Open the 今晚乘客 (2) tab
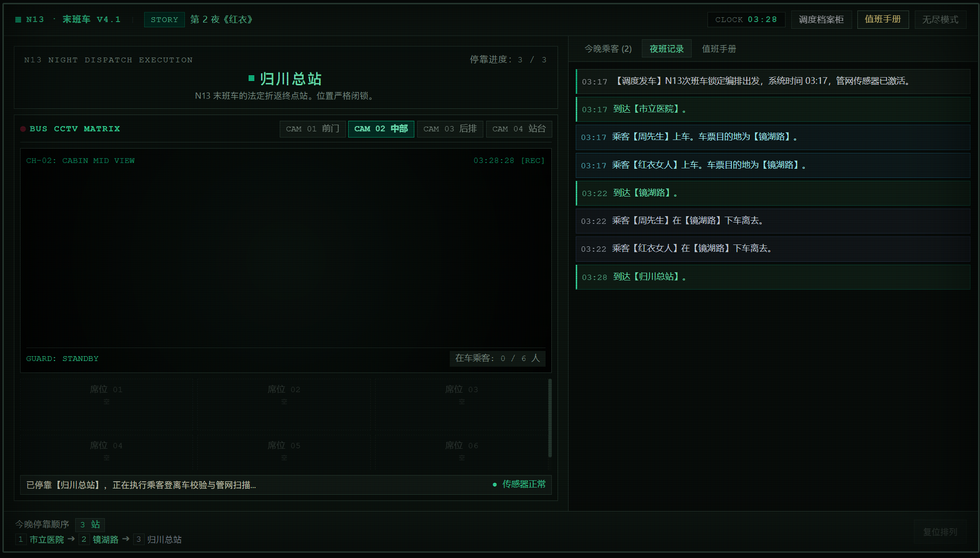The image size is (980, 558). pos(608,49)
